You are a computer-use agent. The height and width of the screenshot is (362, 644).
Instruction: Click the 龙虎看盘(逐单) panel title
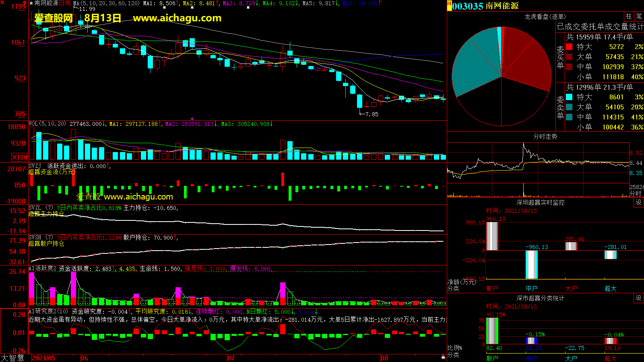pyautogui.click(x=545, y=16)
